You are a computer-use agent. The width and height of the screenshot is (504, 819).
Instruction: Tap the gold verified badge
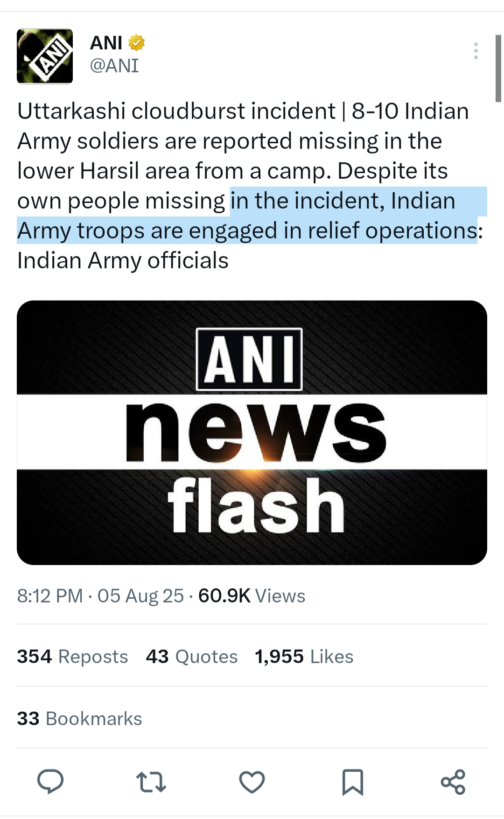point(136,43)
